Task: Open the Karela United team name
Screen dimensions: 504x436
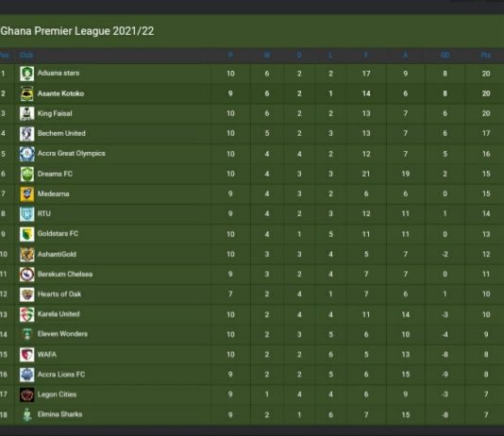Action: coord(59,314)
